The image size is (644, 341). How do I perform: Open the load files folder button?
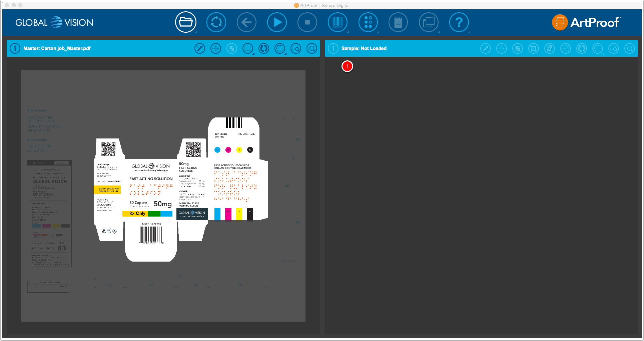coord(186,22)
